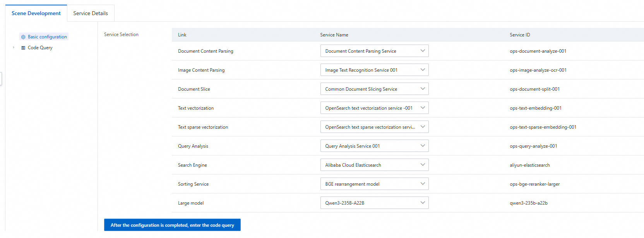The width and height of the screenshot is (644, 238).
Task: Expand the Code Query tree arrow
Action: 14,48
